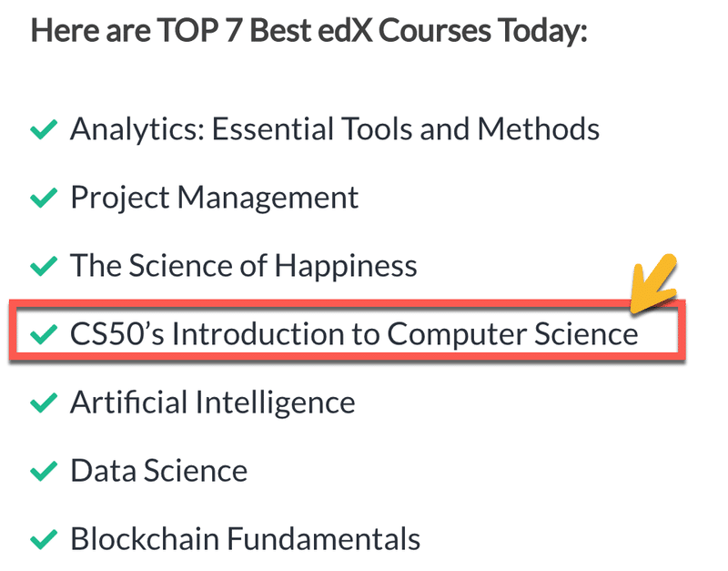728x571 pixels.
Task: Click checkmark beside Blockchain Fundamentals
Action: pyautogui.click(x=44, y=539)
